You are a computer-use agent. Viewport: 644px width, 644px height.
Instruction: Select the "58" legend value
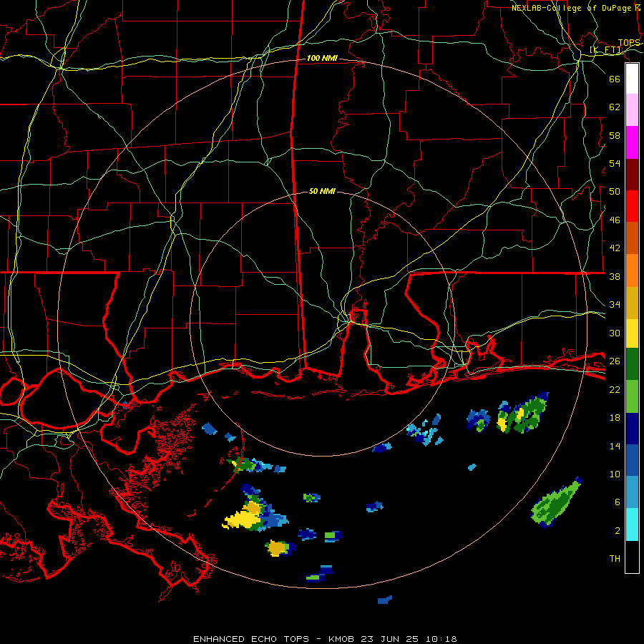(615, 135)
